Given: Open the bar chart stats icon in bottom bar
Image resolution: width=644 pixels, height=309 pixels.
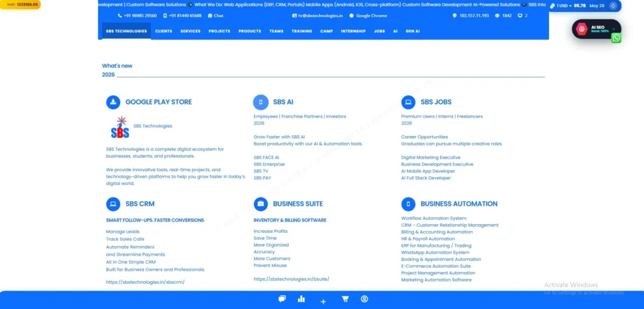Looking at the screenshot, I should 301,299.
